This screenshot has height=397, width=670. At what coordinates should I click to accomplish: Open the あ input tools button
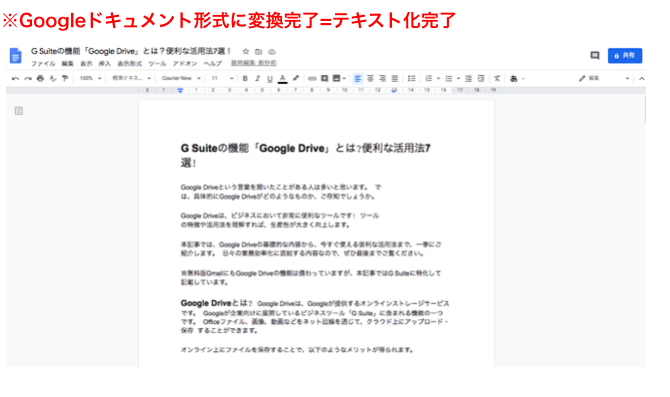click(514, 79)
